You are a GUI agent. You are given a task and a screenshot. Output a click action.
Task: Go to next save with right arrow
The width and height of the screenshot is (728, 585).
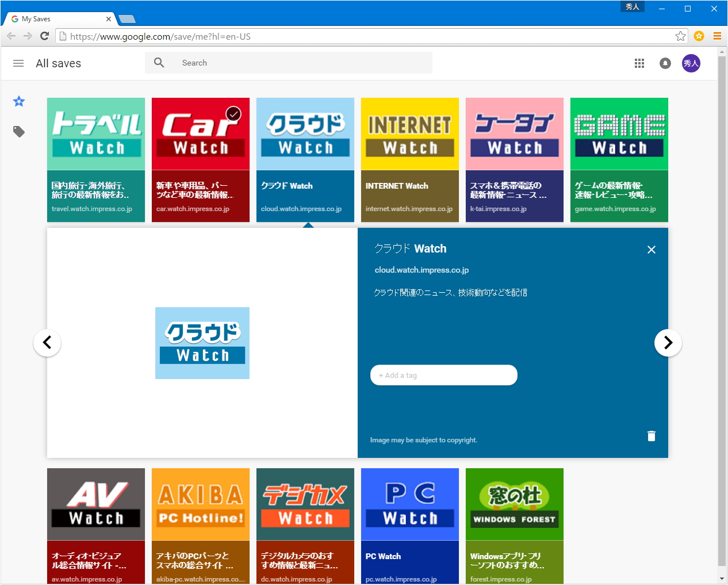[x=668, y=342]
